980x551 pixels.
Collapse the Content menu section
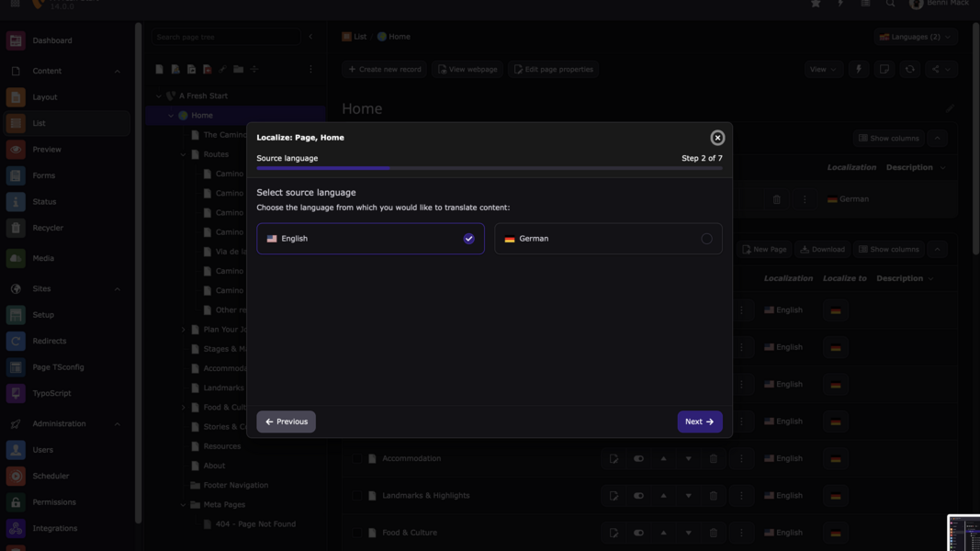117,72
